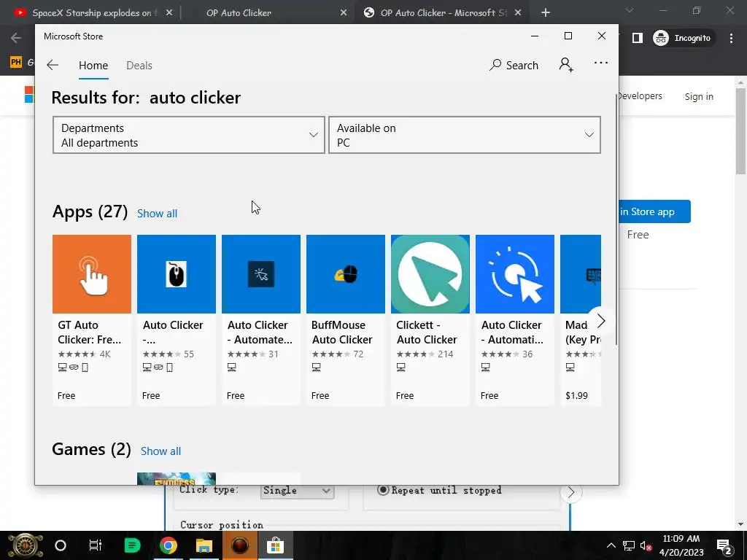Viewport: 747px width, 560px height.
Task: Close the OP Auto Clicker - Microsoft Store tab
Action: [519, 13]
